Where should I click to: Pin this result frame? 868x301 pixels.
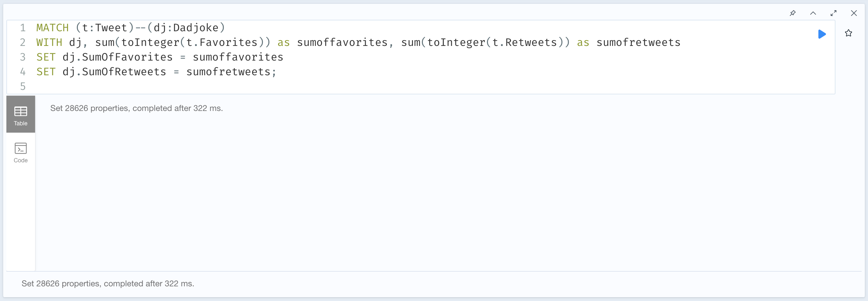point(792,13)
